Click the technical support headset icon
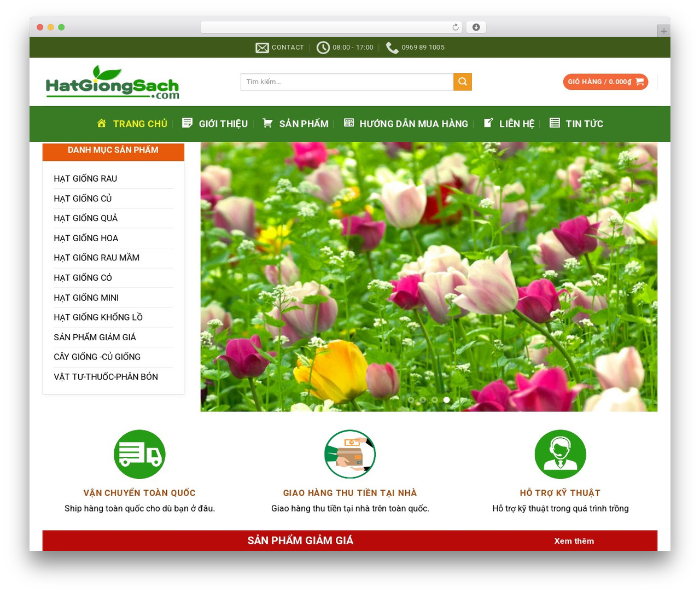Viewport: 700px width, 593px height. coord(561,454)
